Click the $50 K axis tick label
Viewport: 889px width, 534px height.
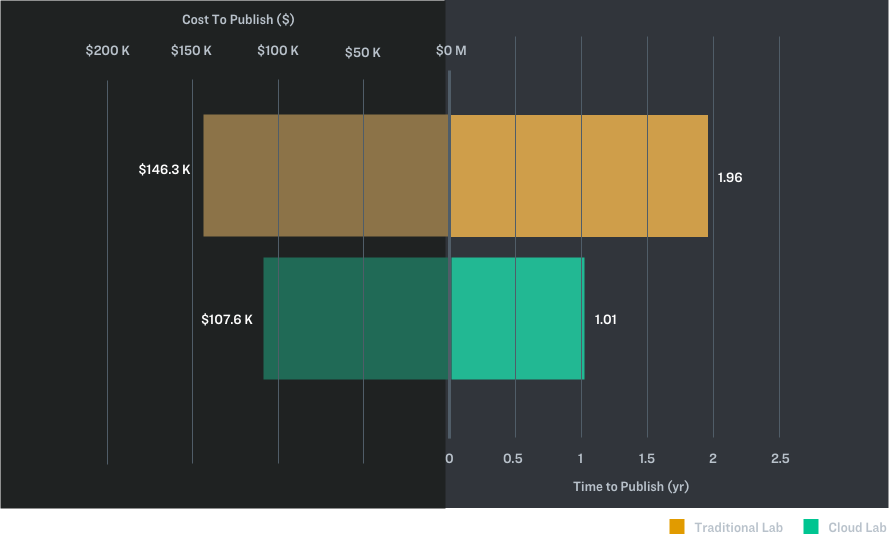pos(363,52)
